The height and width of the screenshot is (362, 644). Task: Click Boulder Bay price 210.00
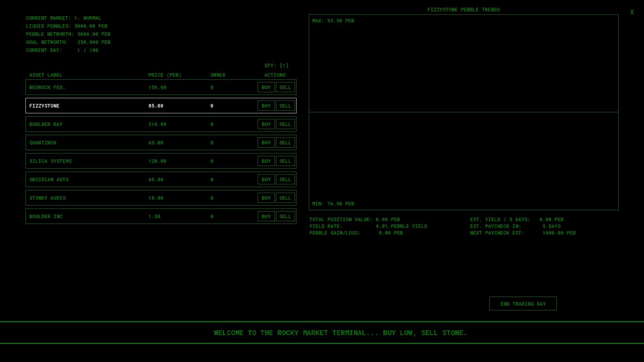tap(157, 124)
